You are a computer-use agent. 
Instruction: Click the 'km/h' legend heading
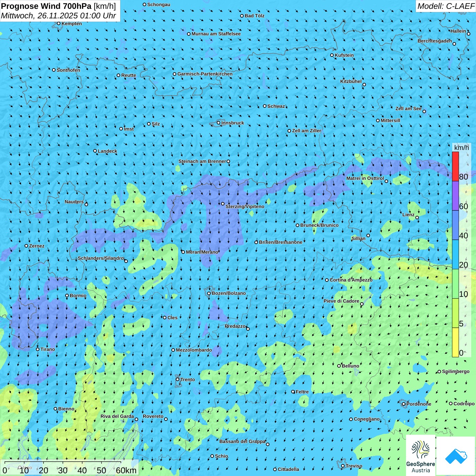(x=461, y=148)
